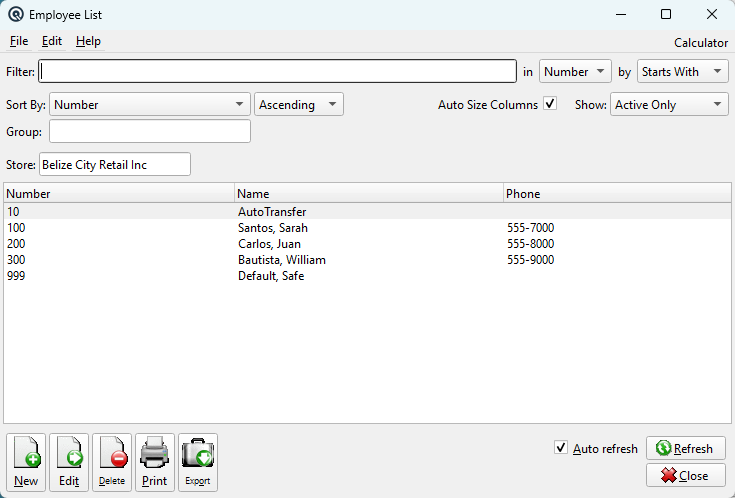Viewport: 735px width, 498px height.
Task: Select the Santos, Sarah row
Action: pyautogui.click(x=368, y=228)
